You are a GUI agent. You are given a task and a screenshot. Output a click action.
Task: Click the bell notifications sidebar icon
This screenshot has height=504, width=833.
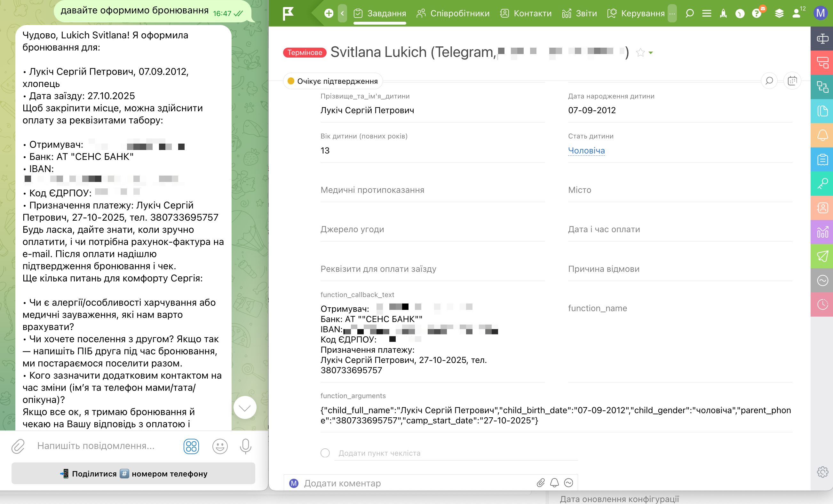822,135
